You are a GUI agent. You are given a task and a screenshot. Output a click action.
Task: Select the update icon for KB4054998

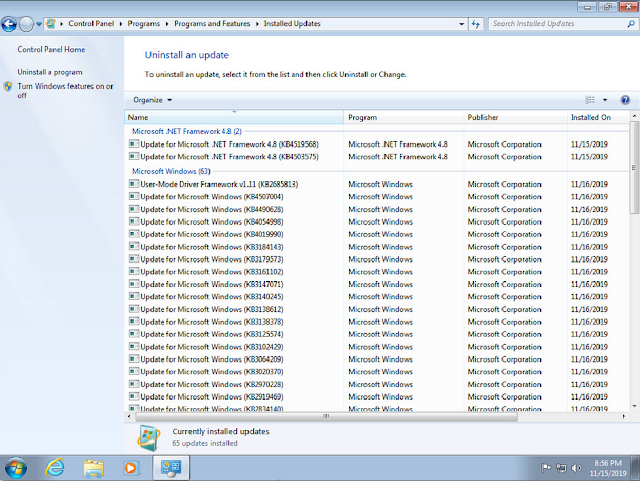pos(134,222)
